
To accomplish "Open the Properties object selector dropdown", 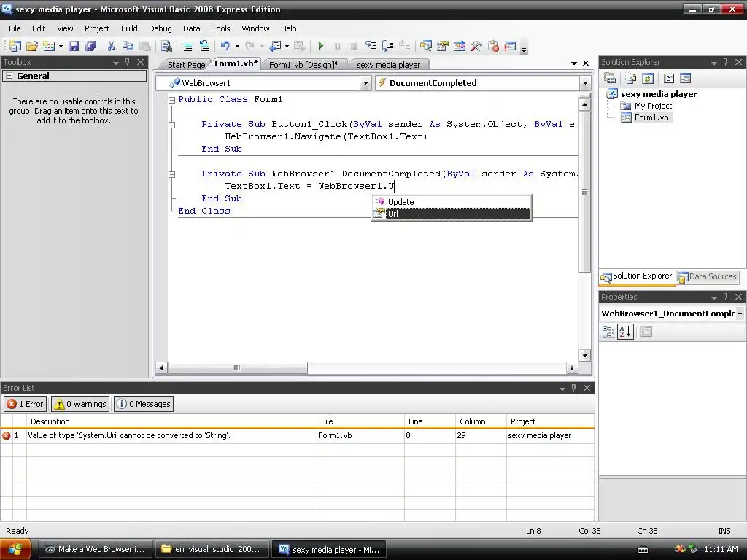I will point(740,314).
